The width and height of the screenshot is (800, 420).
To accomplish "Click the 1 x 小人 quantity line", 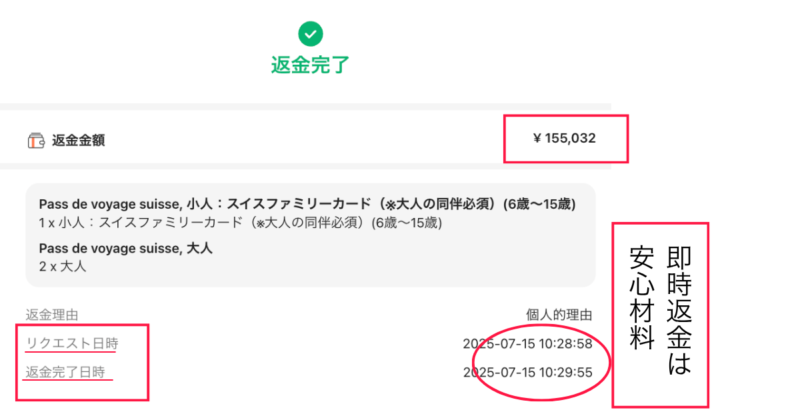I will [x=240, y=222].
